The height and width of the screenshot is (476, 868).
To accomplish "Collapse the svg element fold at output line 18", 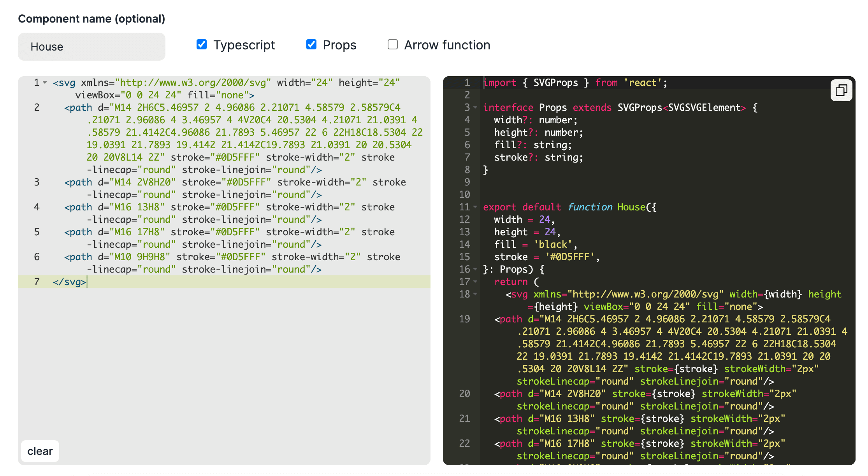I will tap(475, 294).
